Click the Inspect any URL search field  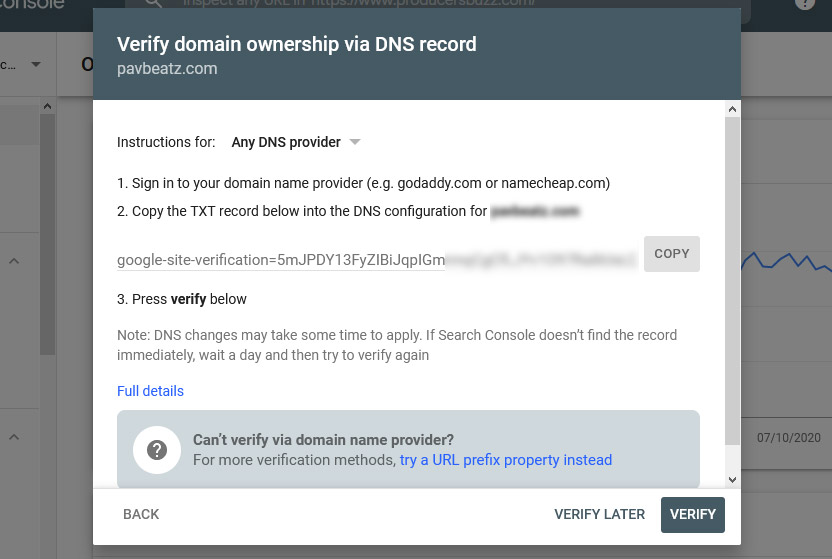(438, 5)
